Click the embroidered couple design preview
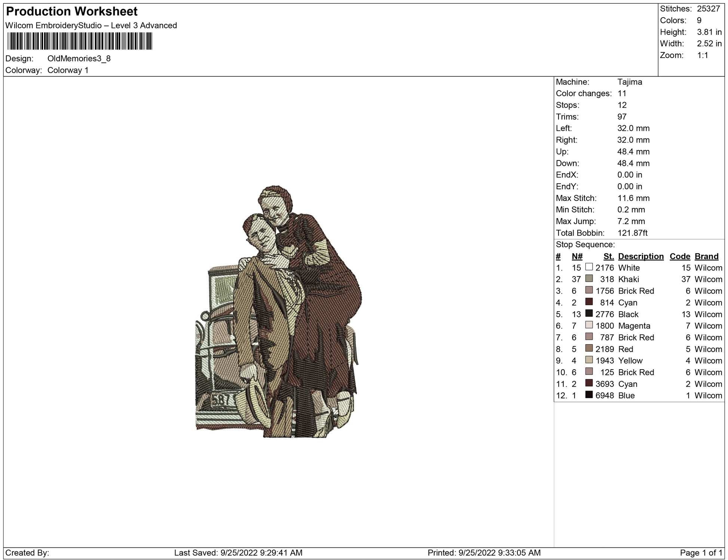 point(279,312)
